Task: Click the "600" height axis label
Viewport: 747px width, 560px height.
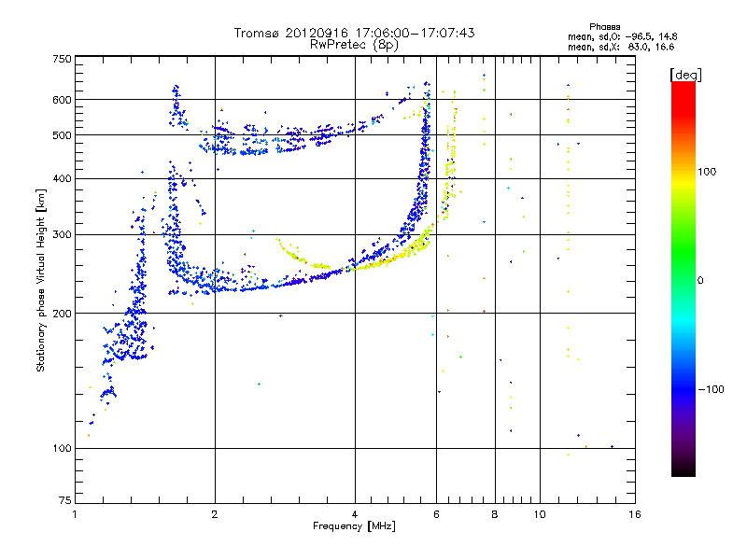Action: [62, 100]
